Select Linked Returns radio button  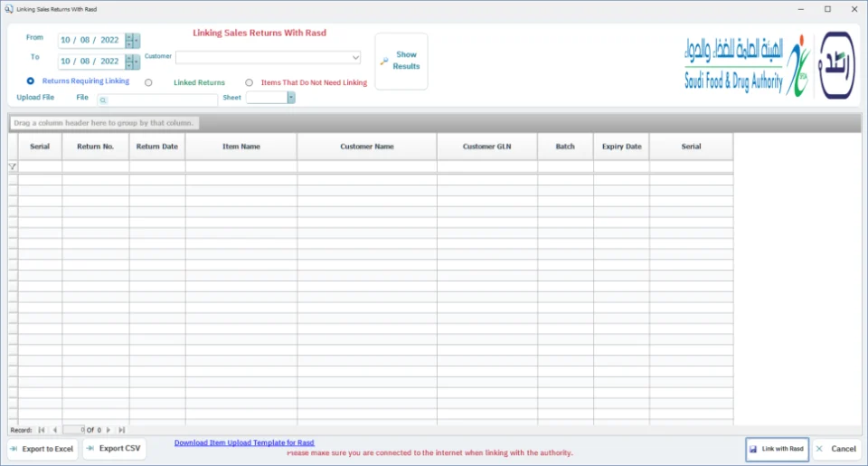(x=148, y=82)
